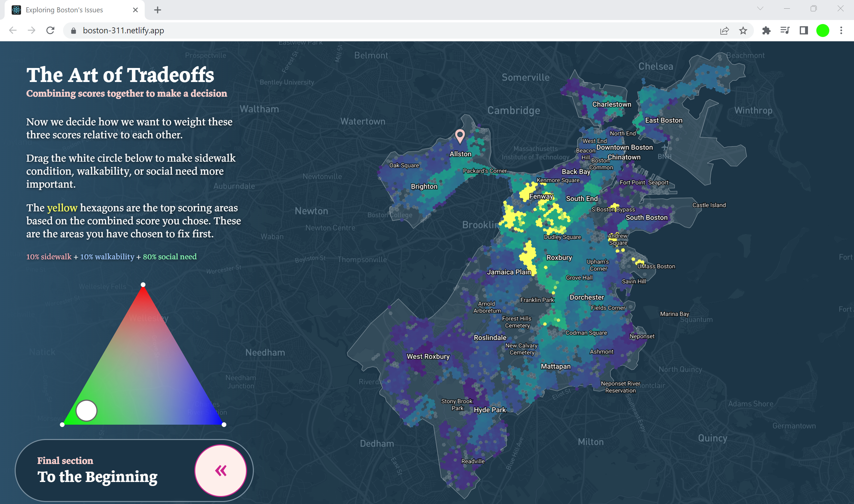Open the tab search dropdown chevron
The height and width of the screenshot is (504, 854).
760,9
